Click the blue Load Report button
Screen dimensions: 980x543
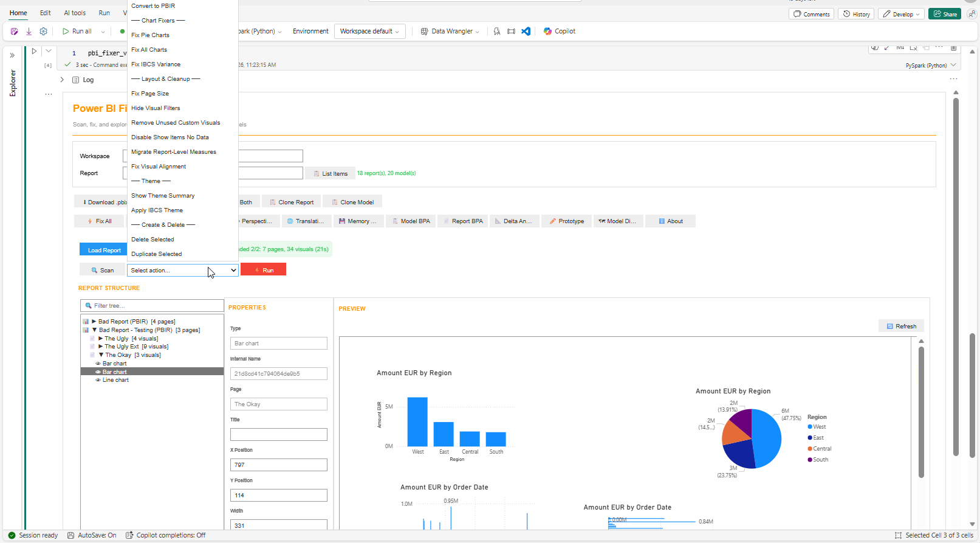[103, 250]
